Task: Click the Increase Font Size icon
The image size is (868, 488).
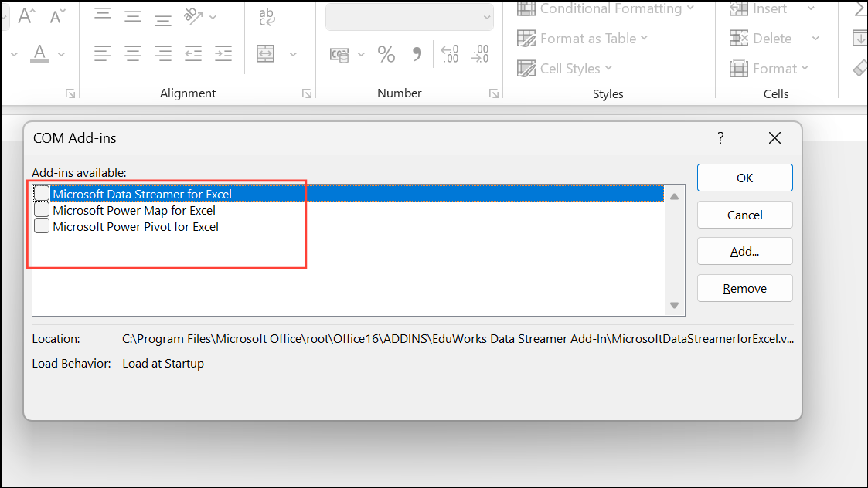Action: [x=26, y=16]
